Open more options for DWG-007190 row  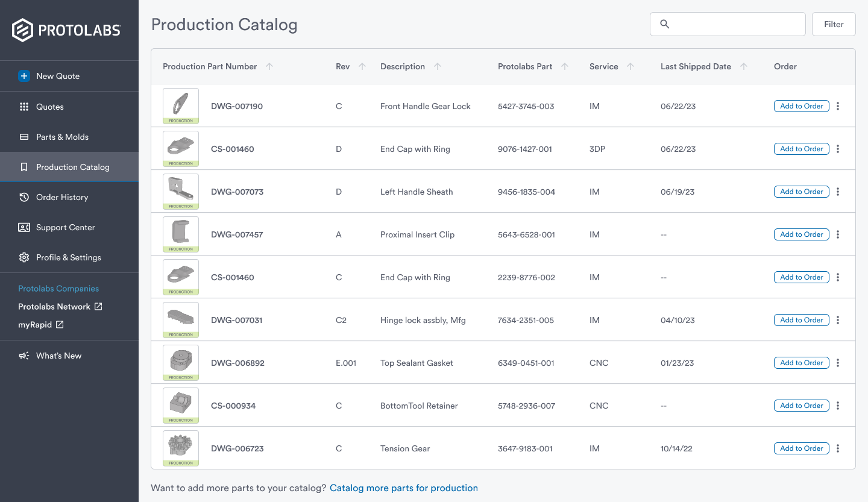pyautogui.click(x=838, y=106)
